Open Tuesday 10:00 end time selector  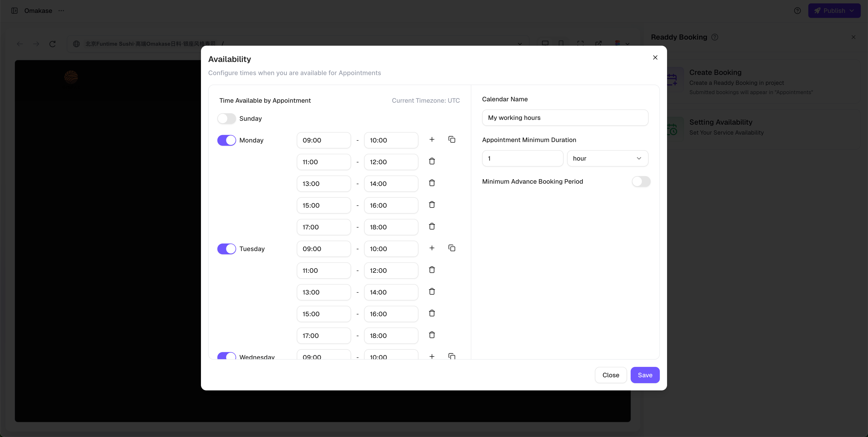[391, 249]
